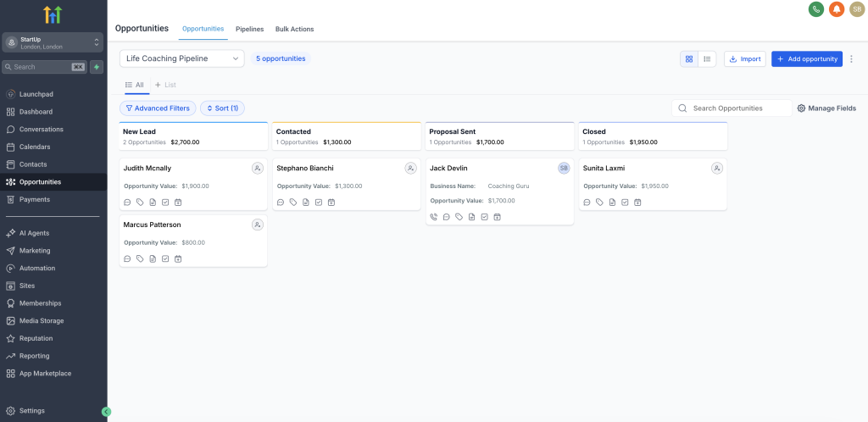Click the Closed stage column header
Viewport: 868px width, 422px height.
[654, 136]
